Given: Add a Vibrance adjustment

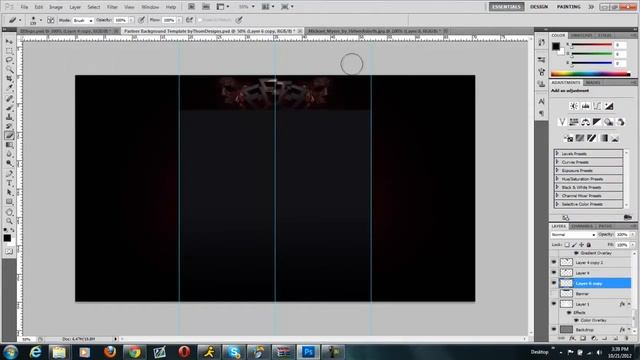Looking at the screenshot, I should point(562,122).
